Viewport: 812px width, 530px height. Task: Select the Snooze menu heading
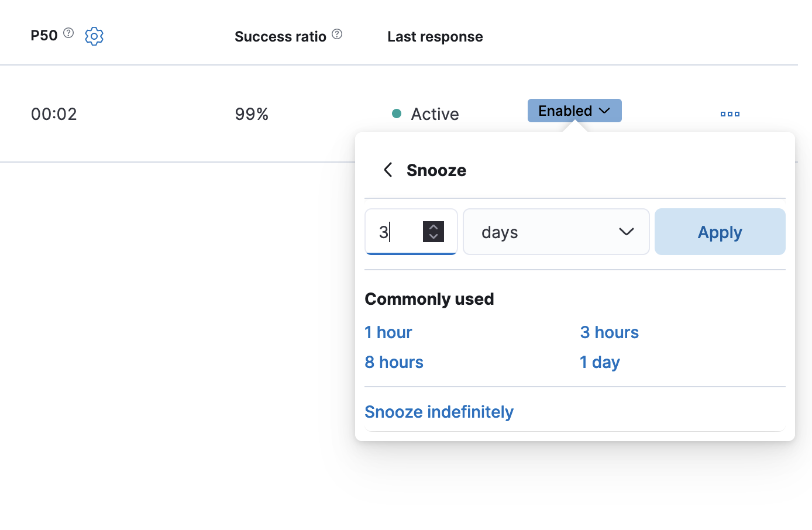(x=436, y=170)
